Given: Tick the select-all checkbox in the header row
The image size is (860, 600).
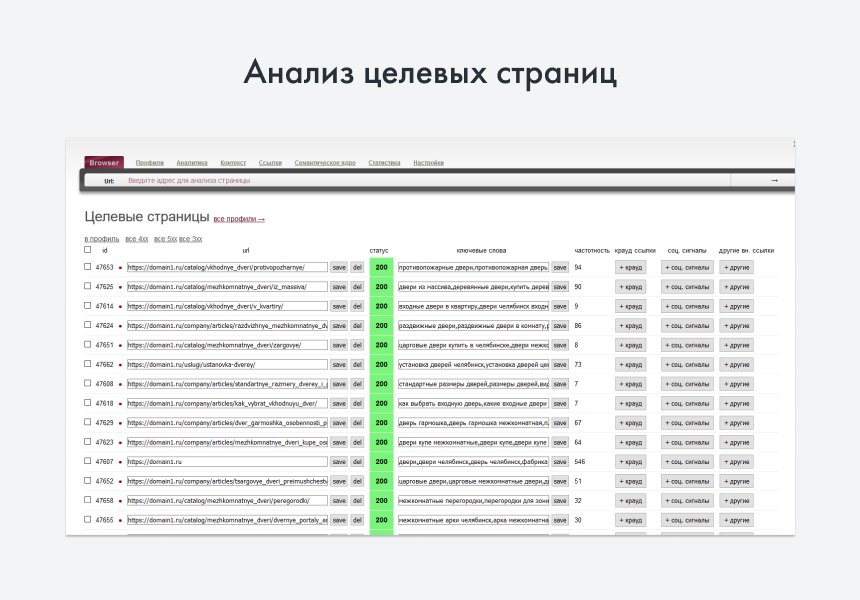Looking at the screenshot, I should coord(87,250).
